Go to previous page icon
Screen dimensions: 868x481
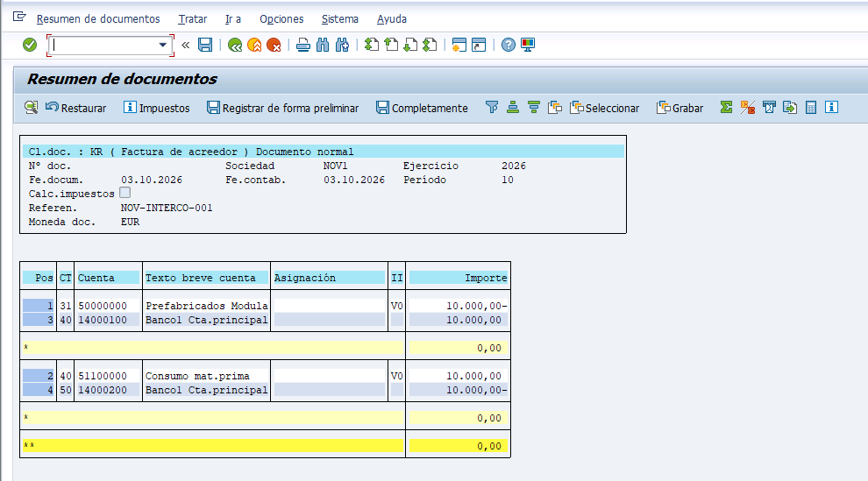tap(391, 45)
